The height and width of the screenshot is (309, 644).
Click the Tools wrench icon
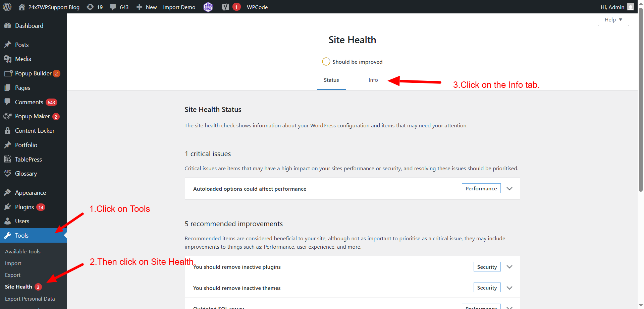(x=8, y=236)
